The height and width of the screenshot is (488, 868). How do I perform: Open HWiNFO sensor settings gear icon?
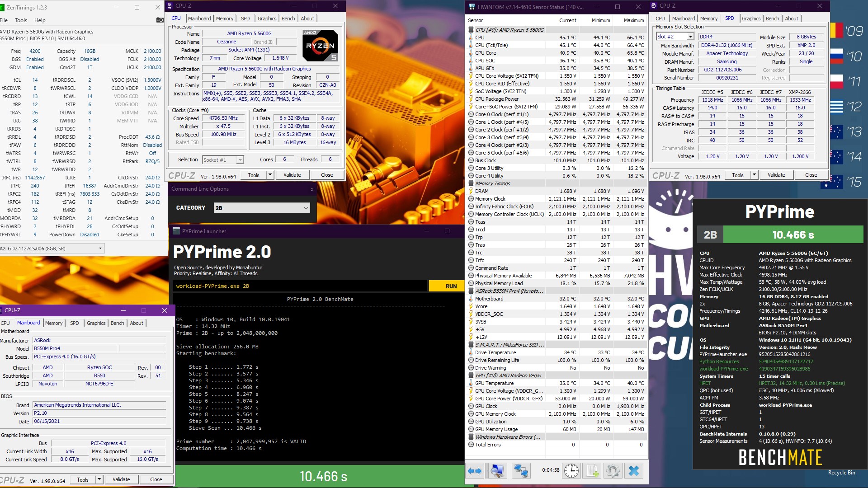tap(613, 471)
